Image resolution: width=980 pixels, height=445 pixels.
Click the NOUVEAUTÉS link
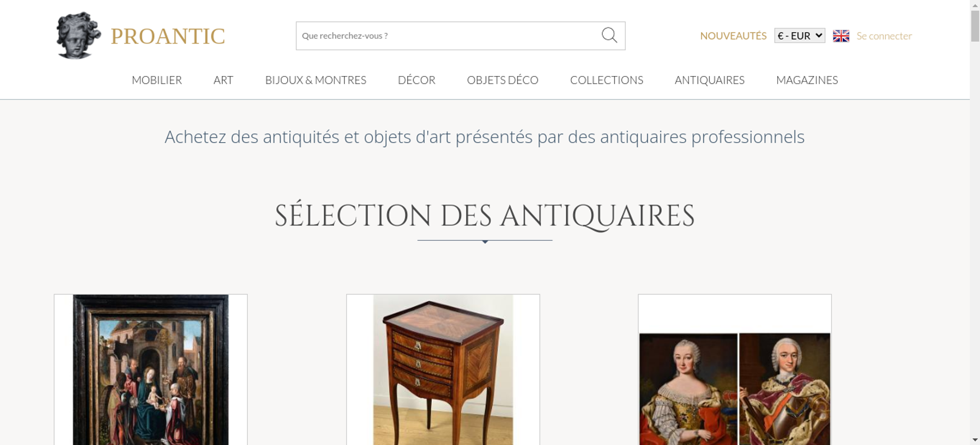(733, 36)
